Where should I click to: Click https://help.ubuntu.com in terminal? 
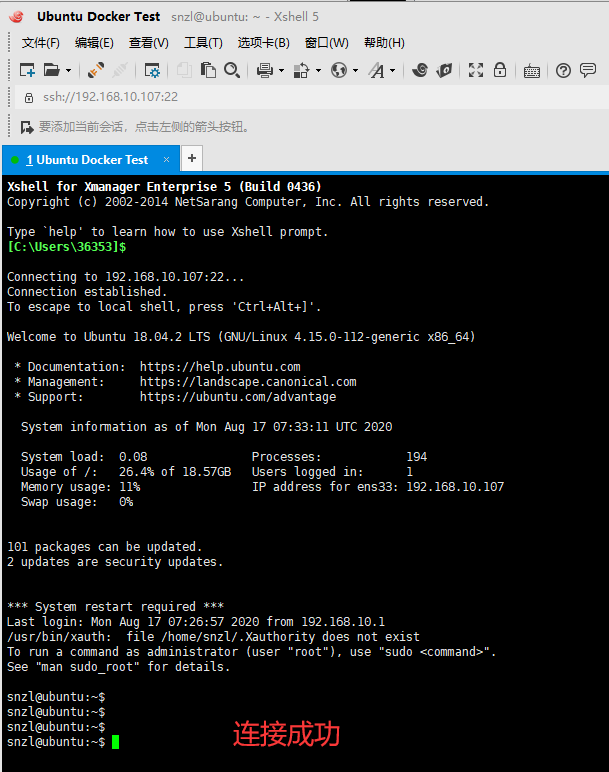(x=220, y=367)
